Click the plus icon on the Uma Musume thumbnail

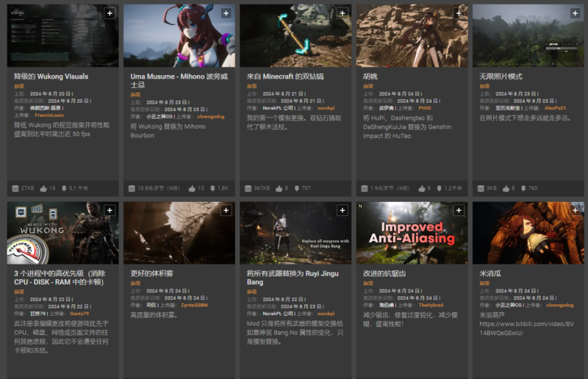click(x=226, y=13)
